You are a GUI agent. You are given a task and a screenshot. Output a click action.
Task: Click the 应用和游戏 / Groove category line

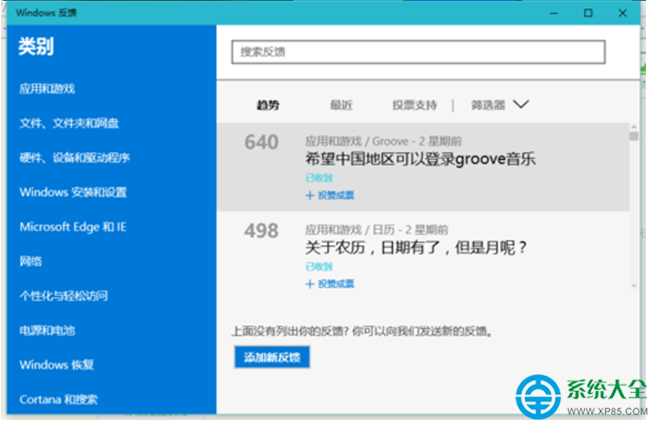[383, 141]
